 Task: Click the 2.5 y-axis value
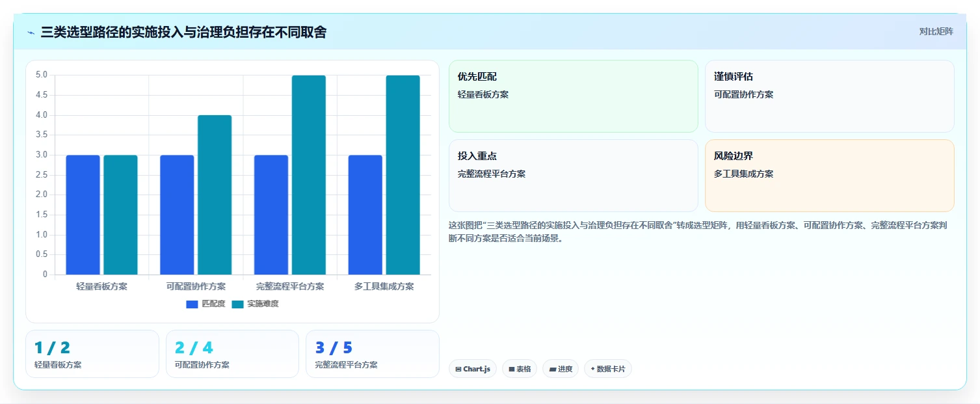pos(42,175)
